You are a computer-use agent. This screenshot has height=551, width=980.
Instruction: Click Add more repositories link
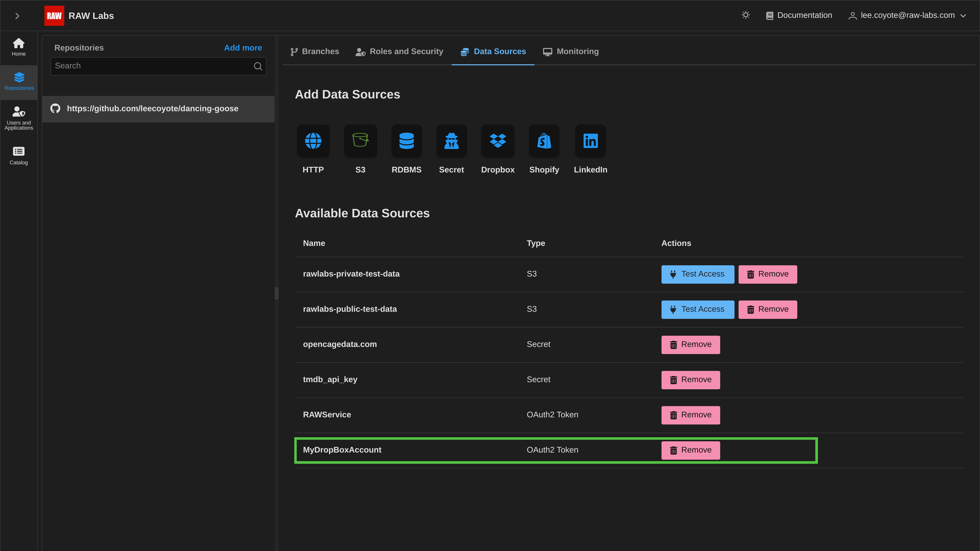(x=243, y=48)
